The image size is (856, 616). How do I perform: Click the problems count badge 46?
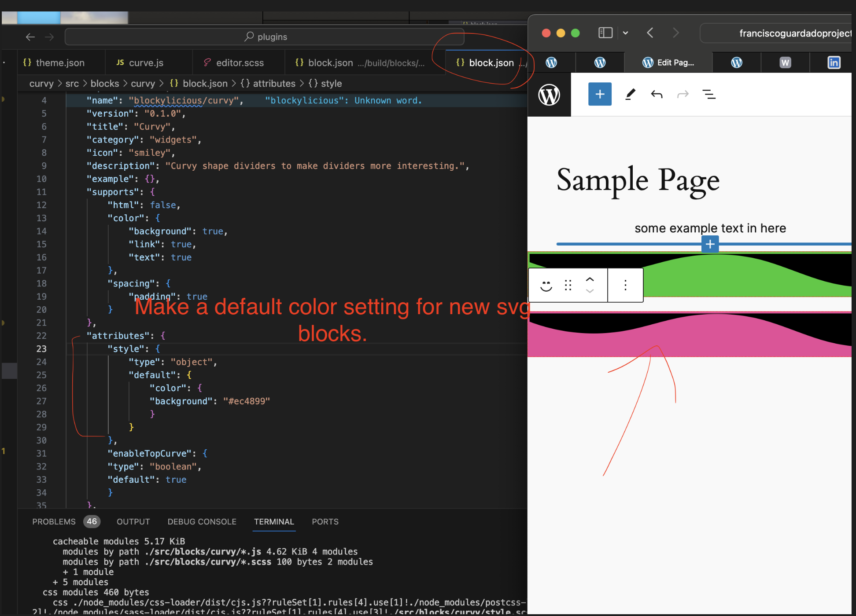click(92, 521)
